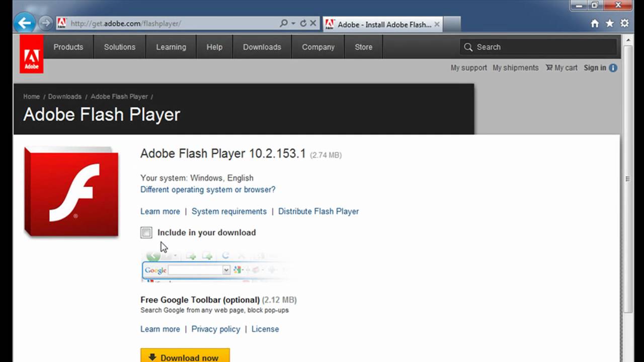
Task: Check the Include in your download checkbox
Action: [146, 232]
